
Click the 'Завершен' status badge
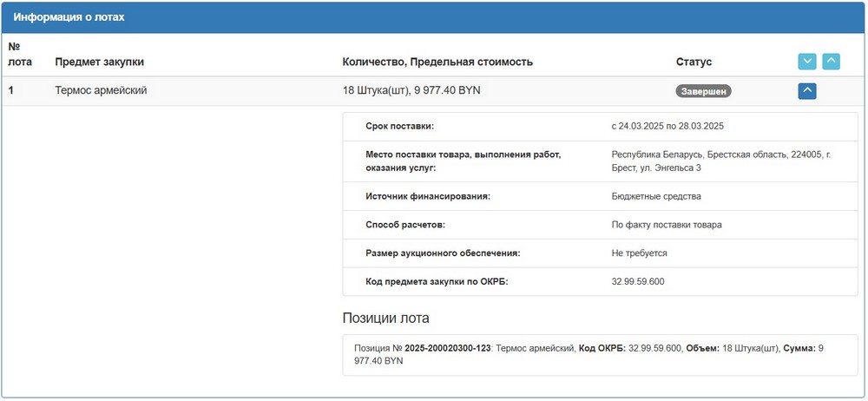pos(703,90)
